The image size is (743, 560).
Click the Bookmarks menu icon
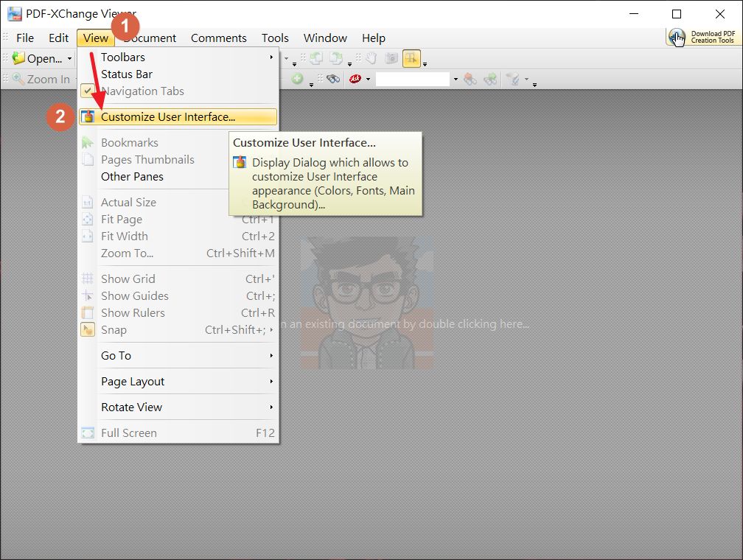click(88, 143)
